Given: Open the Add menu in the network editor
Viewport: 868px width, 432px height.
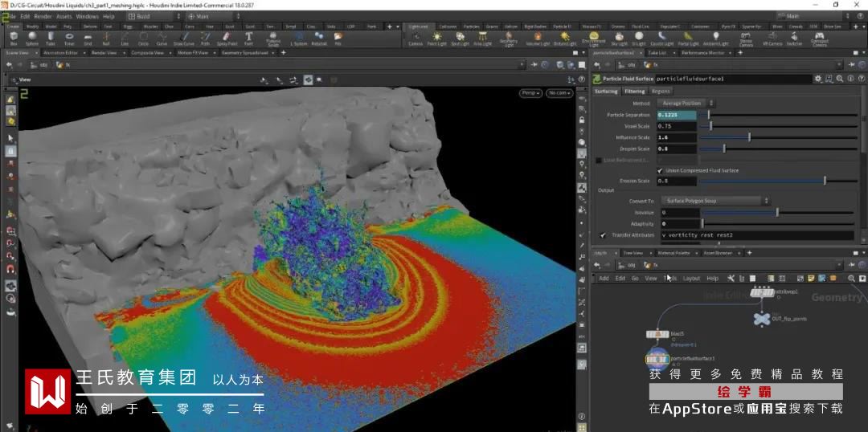Looking at the screenshot, I should (x=604, y=278).
